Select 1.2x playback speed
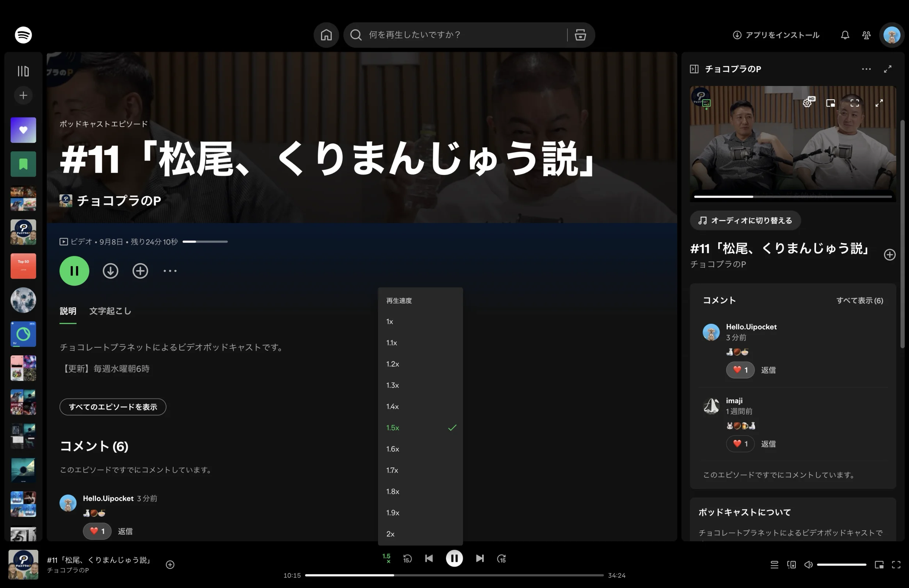 (x=420, y=364)
